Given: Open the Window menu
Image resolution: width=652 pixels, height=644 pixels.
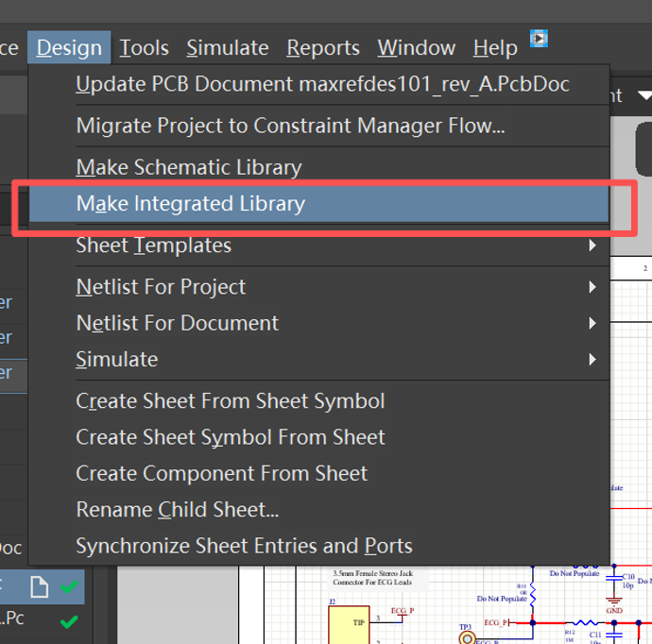Looking at the screenshot, I should (416, 48).
